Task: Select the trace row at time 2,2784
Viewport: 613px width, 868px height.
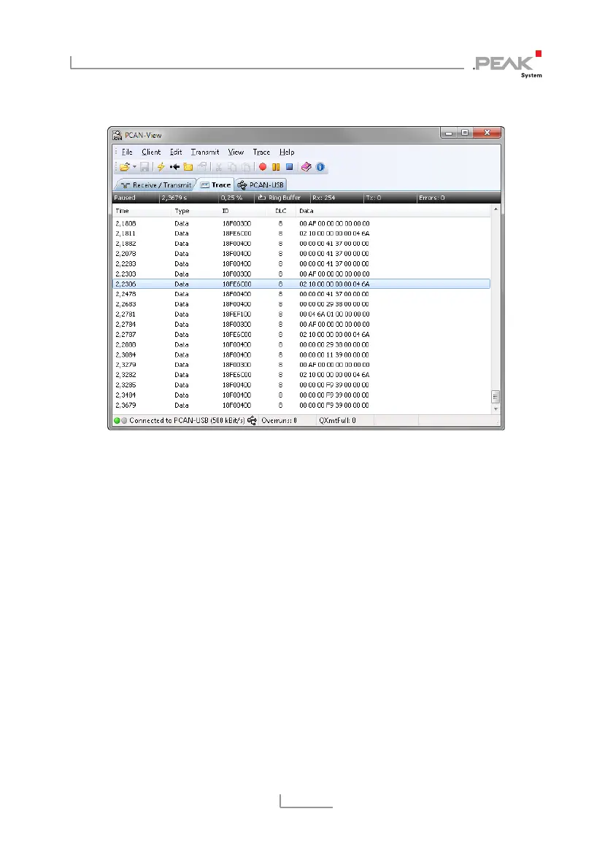Action: tap(301, 325)
